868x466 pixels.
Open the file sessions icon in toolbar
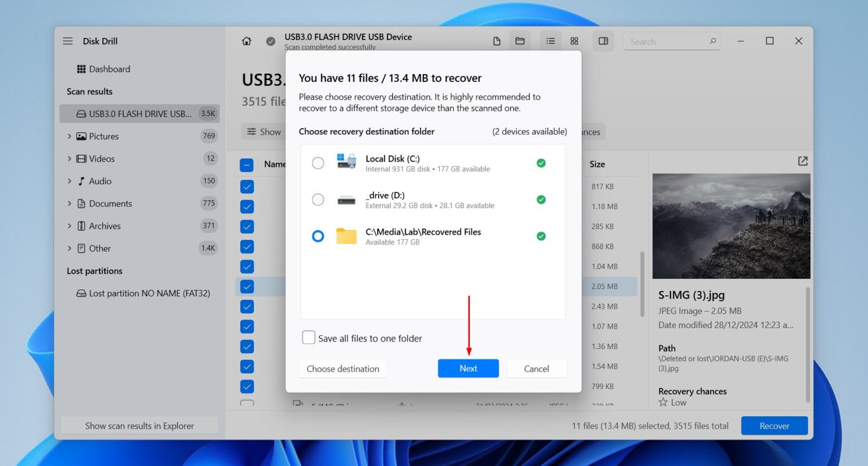pos(496,41)
